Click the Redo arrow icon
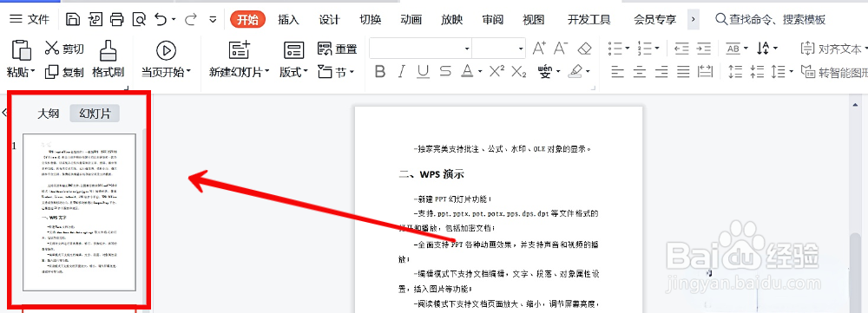The height and width of the screenshot is (313, 868). coord(190,20)
